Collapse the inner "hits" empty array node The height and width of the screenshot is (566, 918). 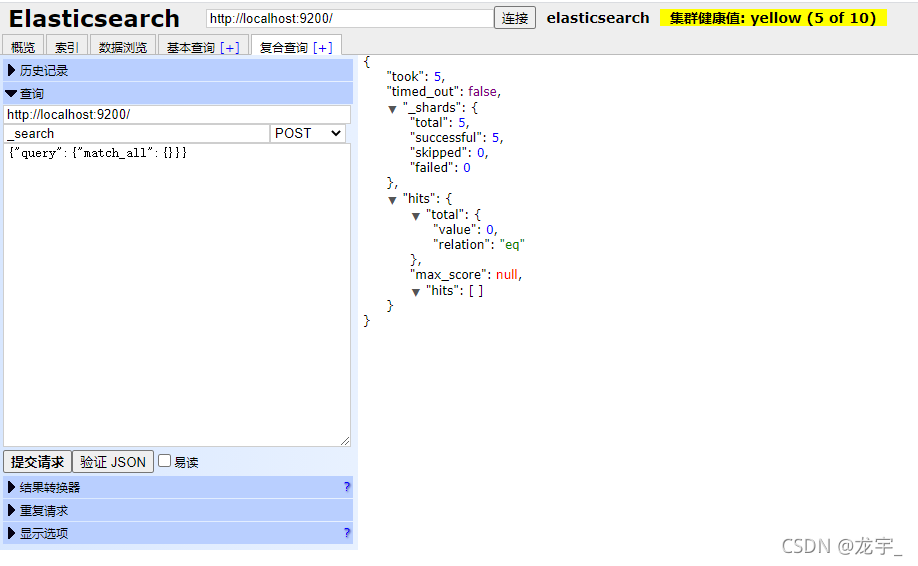pos(416,292)
